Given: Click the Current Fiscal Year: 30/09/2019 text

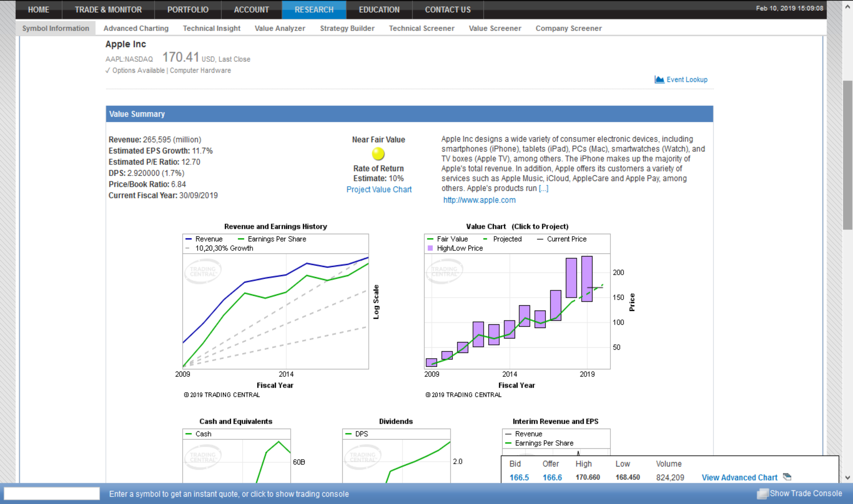Looking at the screenshot, I should 163,196.
